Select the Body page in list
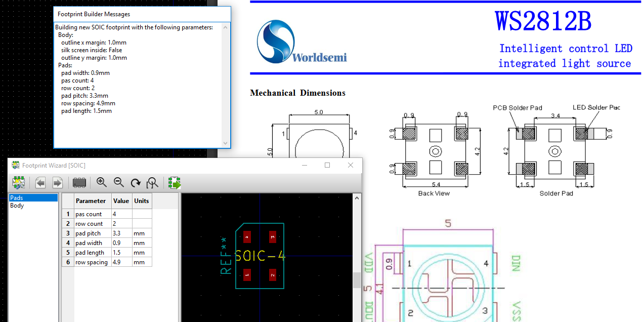This screenshot has width=644, height=322. 34,206
